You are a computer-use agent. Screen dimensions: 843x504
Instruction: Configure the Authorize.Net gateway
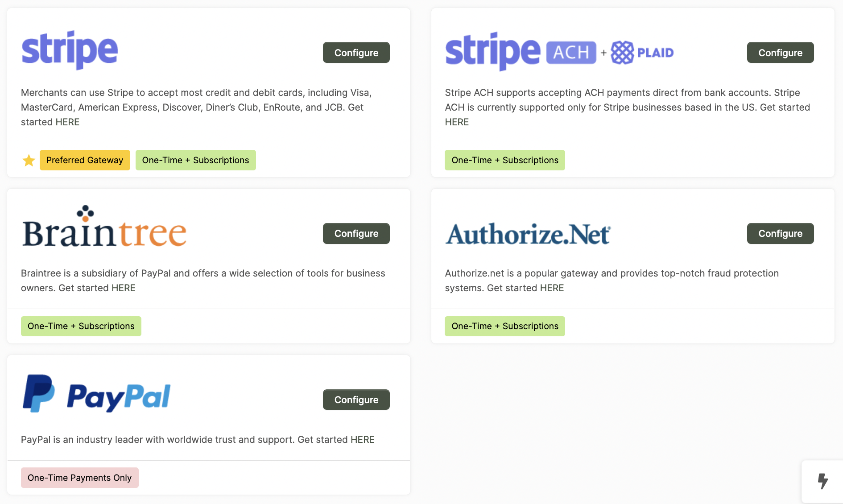tap(780, 233)
